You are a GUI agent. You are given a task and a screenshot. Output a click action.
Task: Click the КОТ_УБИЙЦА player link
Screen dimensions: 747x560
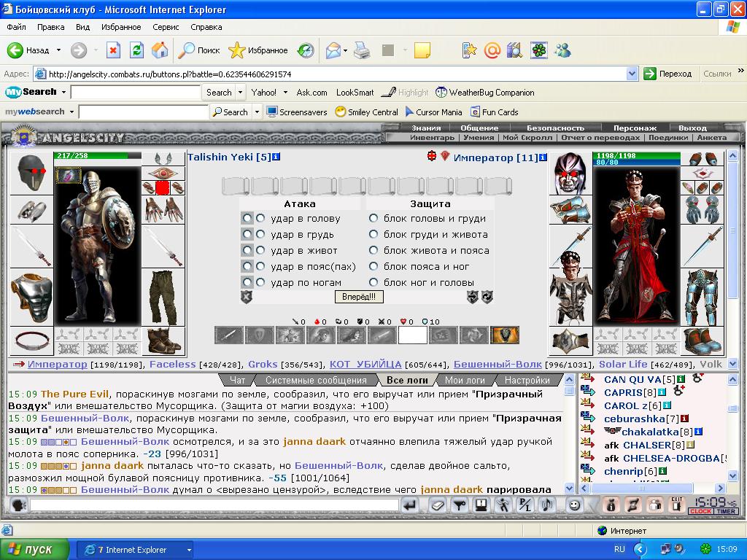coord(365,365)
